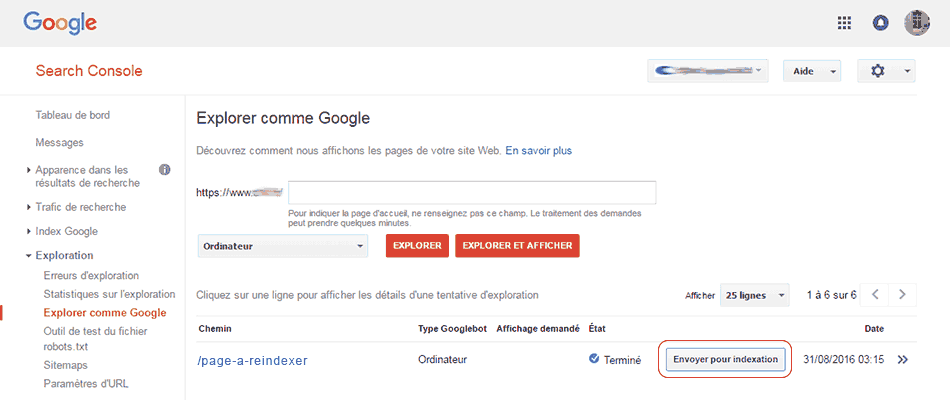Viewport: 950px width, 400px height.
Task: Open the Ordinateur device type dropdown
Action: (x=283, y=246)
